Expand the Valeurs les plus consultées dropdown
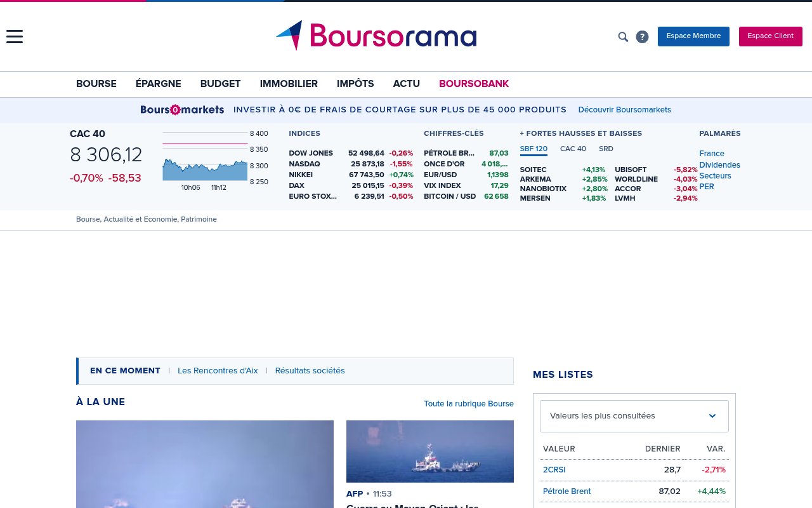This screenshot has width=812, height=508. (634, 416)
